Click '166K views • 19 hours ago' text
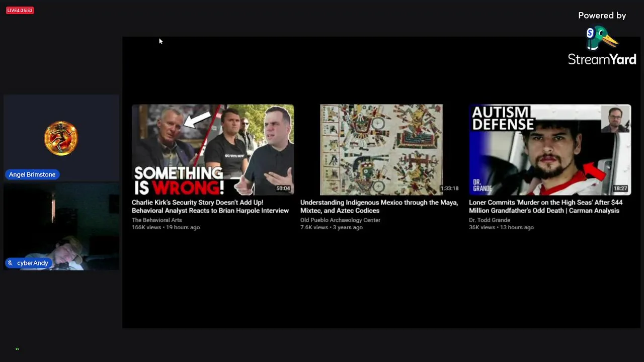This screenshot has height=362, width=644. tap(166, 228)
